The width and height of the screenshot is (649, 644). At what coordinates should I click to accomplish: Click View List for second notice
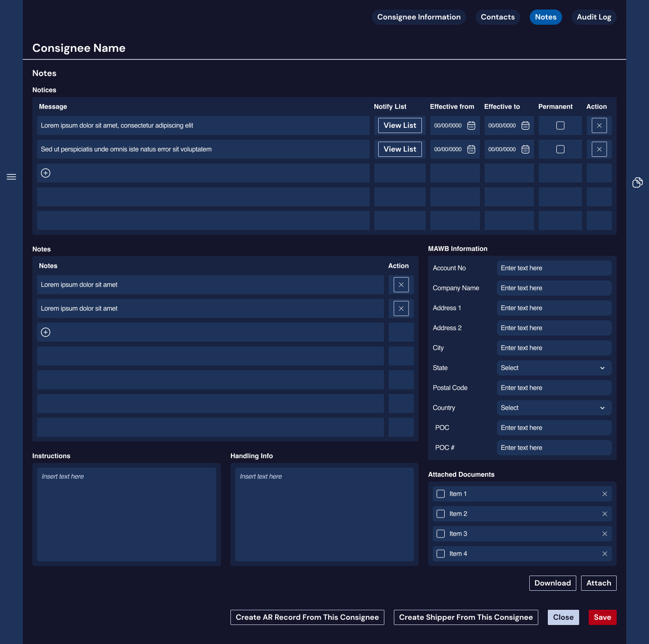[x=400, y=149]
